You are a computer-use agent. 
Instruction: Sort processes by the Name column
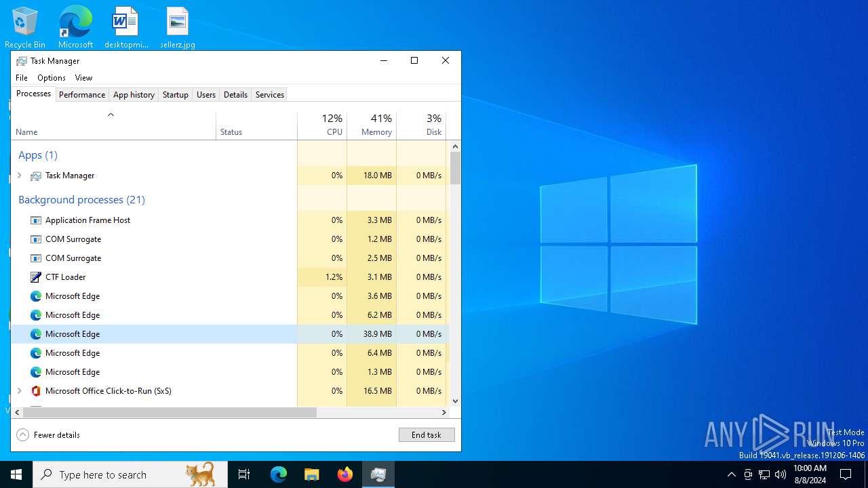coord(114,125)
